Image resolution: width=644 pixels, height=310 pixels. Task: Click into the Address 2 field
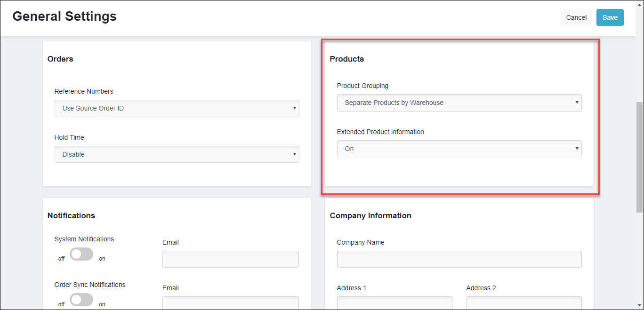tap(523, 302)
